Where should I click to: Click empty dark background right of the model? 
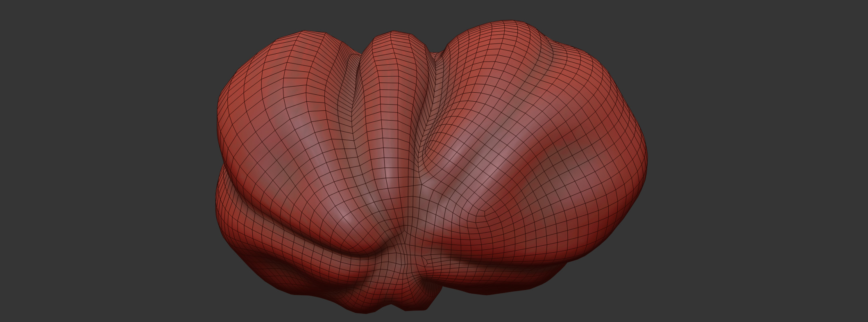click(758, 164)
